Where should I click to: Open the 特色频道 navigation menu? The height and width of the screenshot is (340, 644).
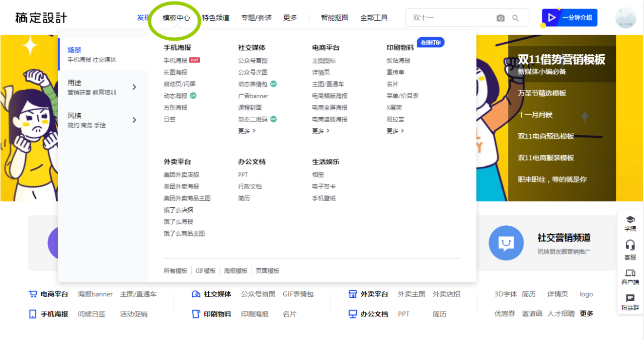215,18
